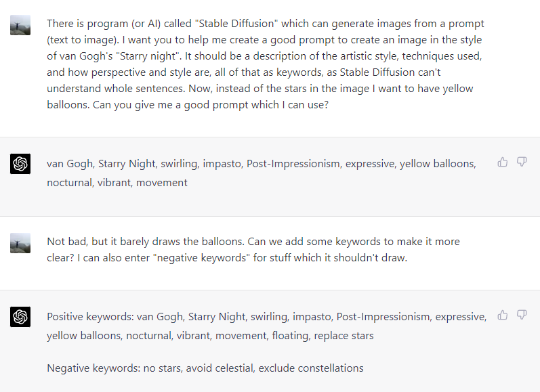The height and width of the screenshot is (392, 540).
Task: Click the ChatGPT logo beside the first response
Action: [x=20, y=164]
